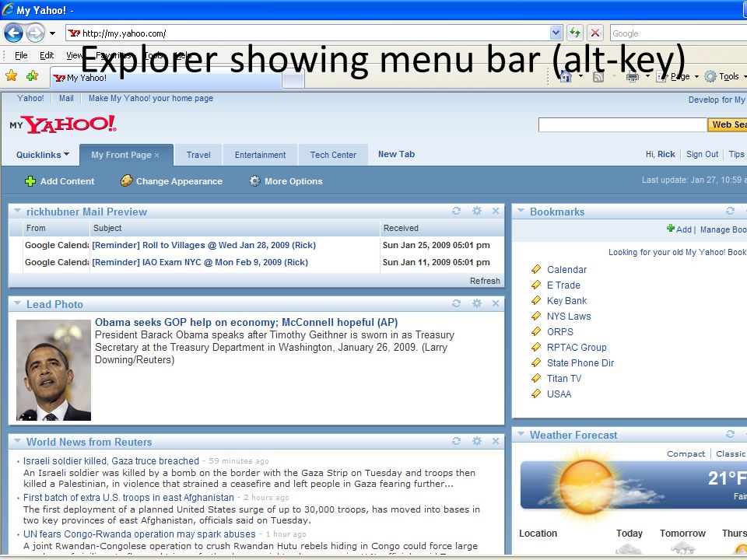Click Make My Yahoo! your home page
747x560 pixels.
[150, 98]
